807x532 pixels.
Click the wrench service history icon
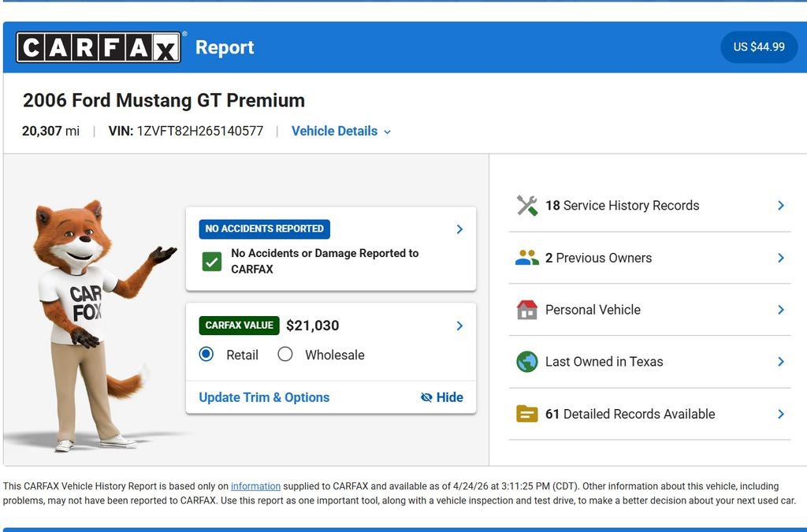click(x=527, y=206)
